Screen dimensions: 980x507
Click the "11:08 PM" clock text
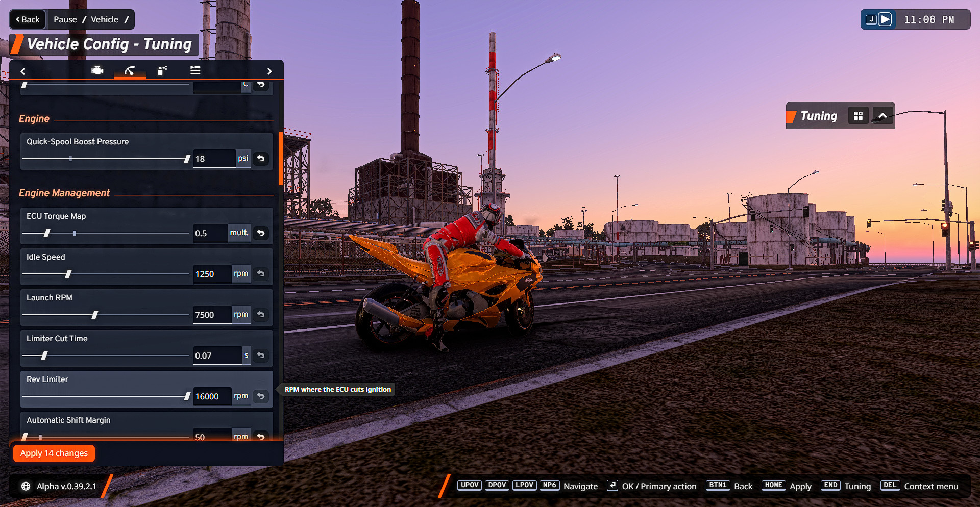click(x=929, y=19)
